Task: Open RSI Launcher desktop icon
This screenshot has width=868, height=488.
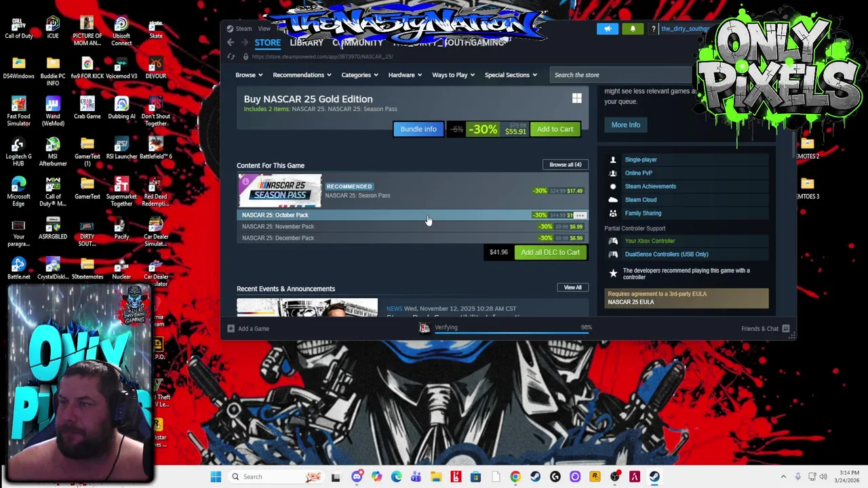Action: 121,148
